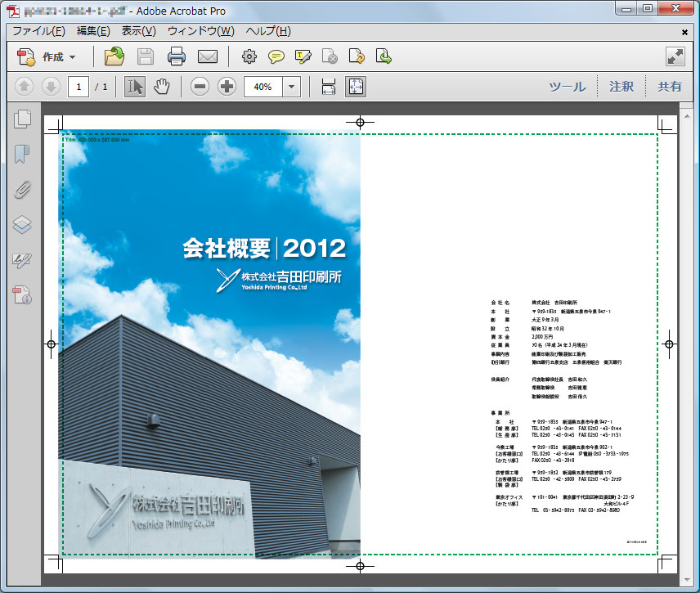Zoom out with the minus button
Viewport: 700px width, 593px height.
(x=200, y=86)
